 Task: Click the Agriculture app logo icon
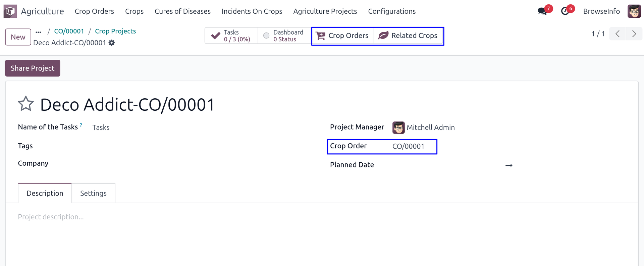10,11
